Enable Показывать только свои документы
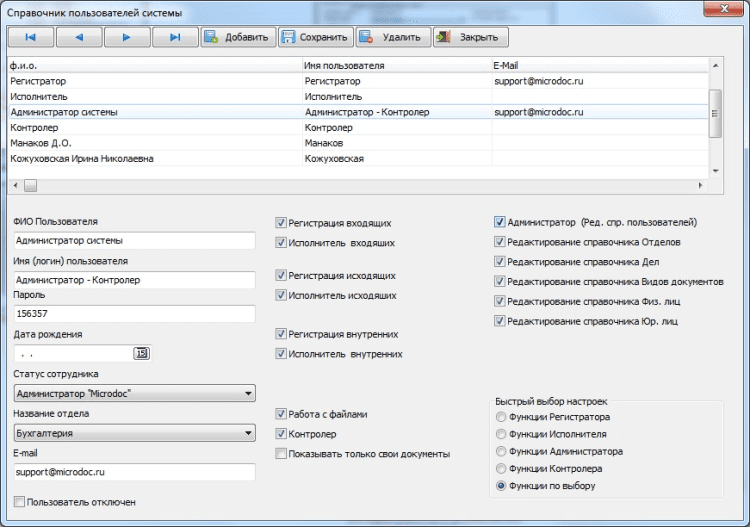750x527 pixels. tap(281, 454)
